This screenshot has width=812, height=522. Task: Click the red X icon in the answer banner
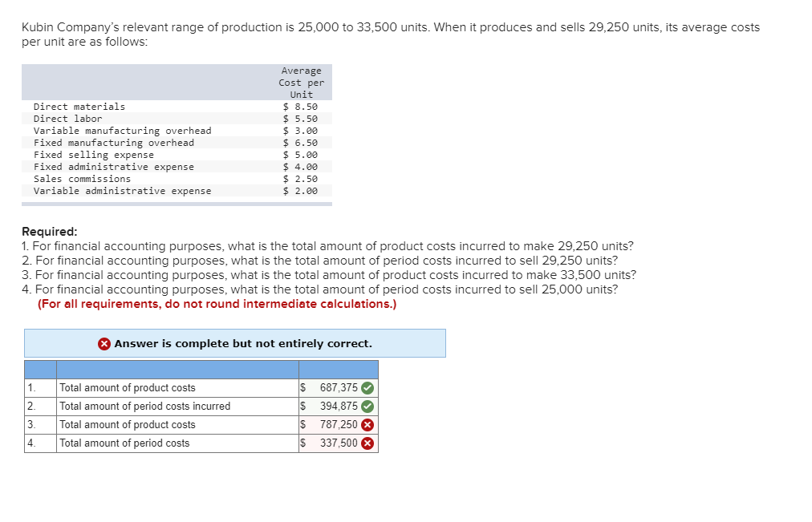pyautogui.click(x=104, y=343)
